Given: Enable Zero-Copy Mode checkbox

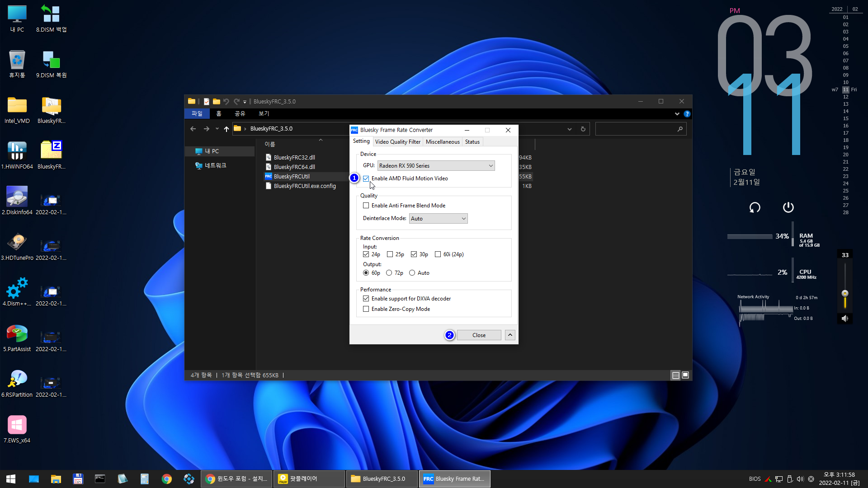Looking at the screenshot, I should click(366, 309).
